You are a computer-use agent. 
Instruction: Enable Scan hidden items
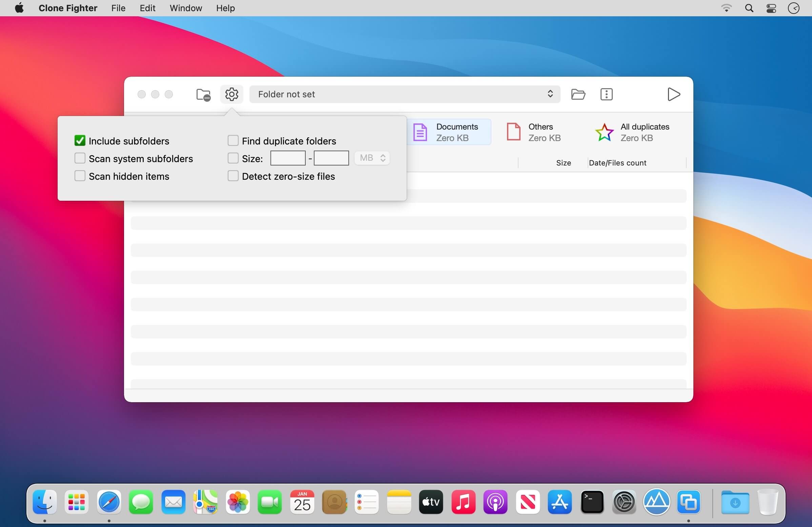80,176
